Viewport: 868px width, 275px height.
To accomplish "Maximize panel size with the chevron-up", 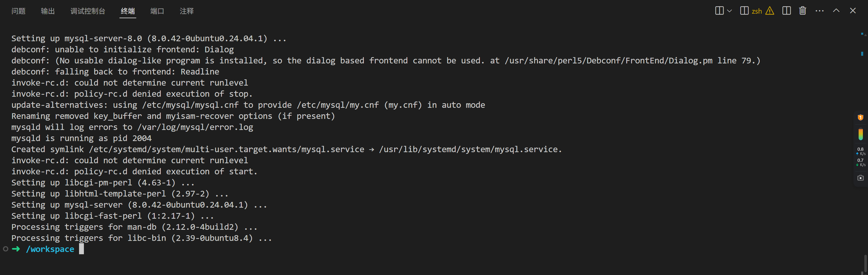I will point(836,11).
